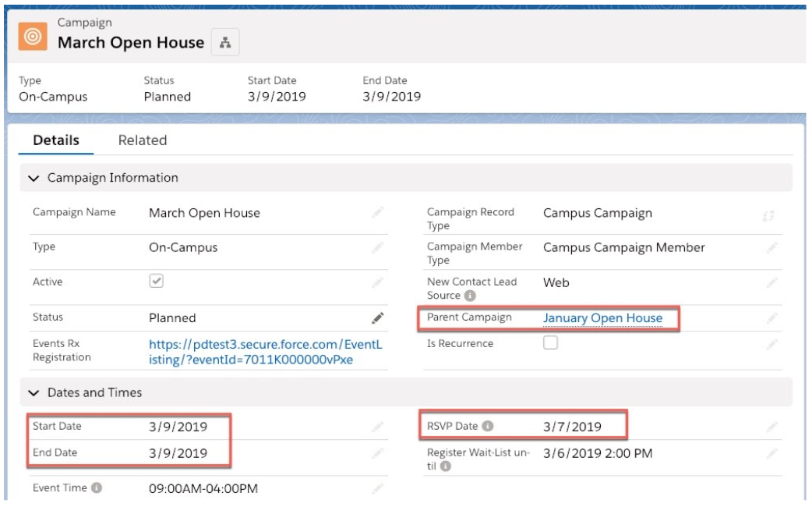Edit the Status field pencil icon
The image size is (812, 507).
pyautogui.click(x=378, y=317)
